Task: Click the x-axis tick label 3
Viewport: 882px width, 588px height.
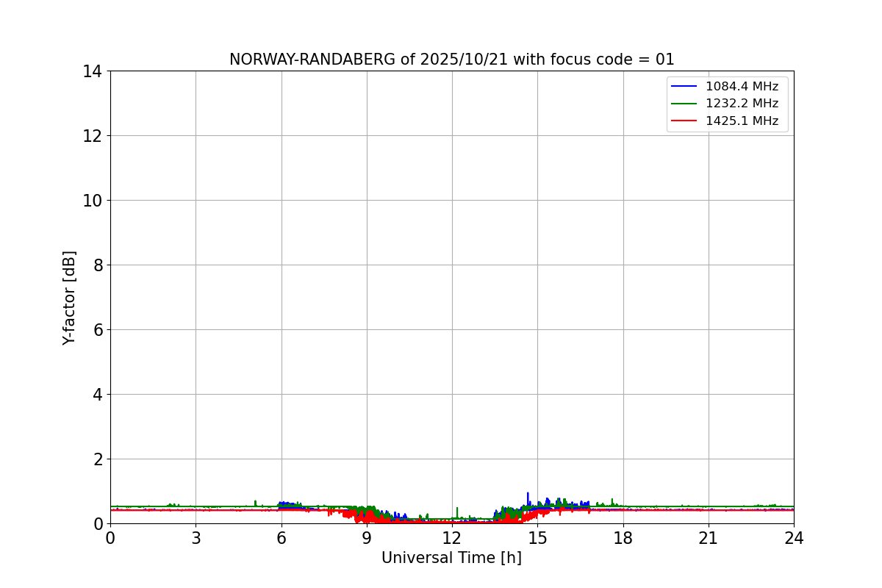Action: point(196,538)
